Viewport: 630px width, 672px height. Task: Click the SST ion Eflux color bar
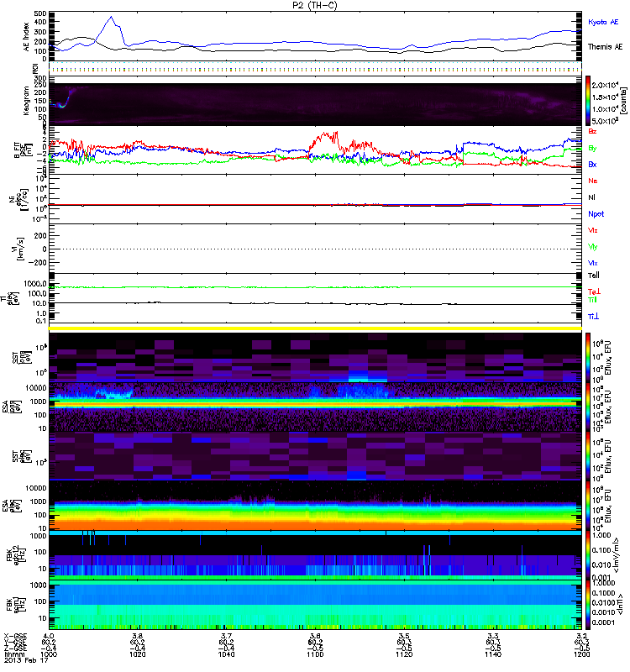pyautogui.click(x=589, y=357)
